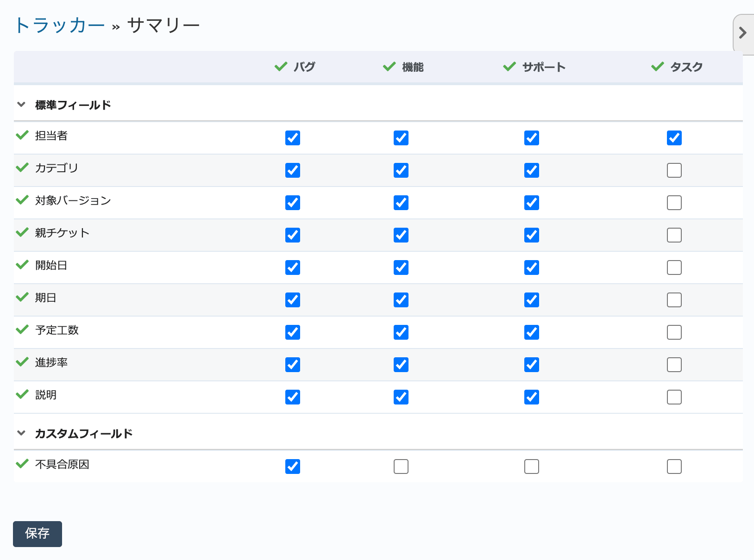Uncheck 予定工数 for バグ tracker
Viewport: 754px width, 560px height.
tap(293, 332)
